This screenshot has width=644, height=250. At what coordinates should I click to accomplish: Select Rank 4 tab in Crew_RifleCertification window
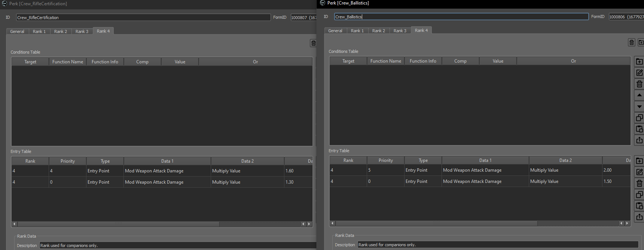point(103,31)
